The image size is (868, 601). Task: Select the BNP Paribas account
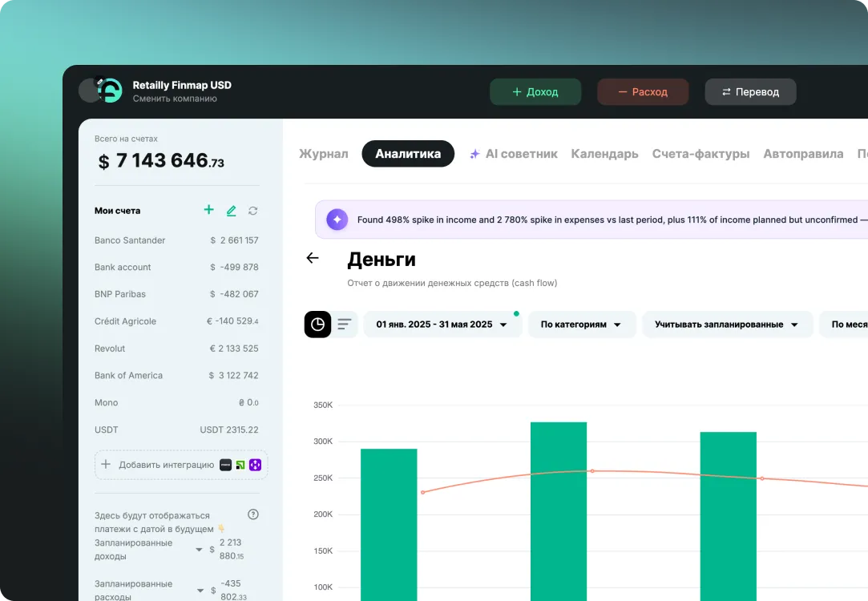tap(176, 294)
